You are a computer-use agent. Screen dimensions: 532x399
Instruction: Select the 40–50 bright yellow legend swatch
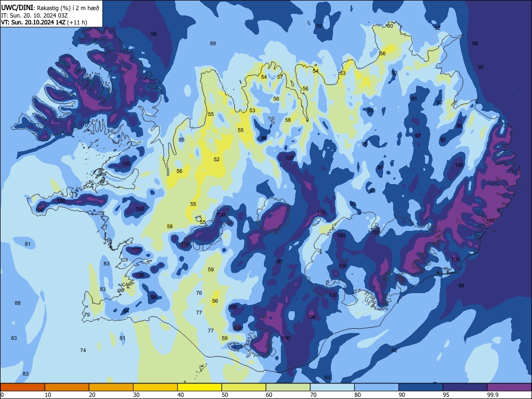click(199, 387)
